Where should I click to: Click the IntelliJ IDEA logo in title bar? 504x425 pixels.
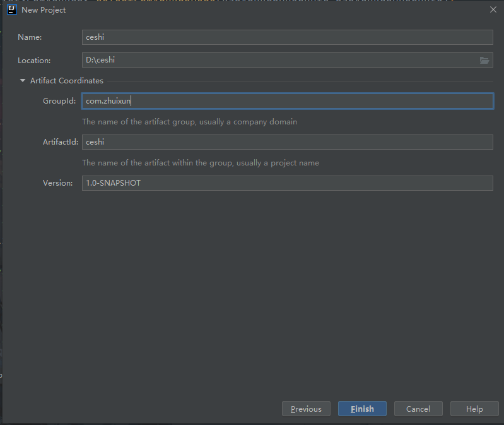11,9
